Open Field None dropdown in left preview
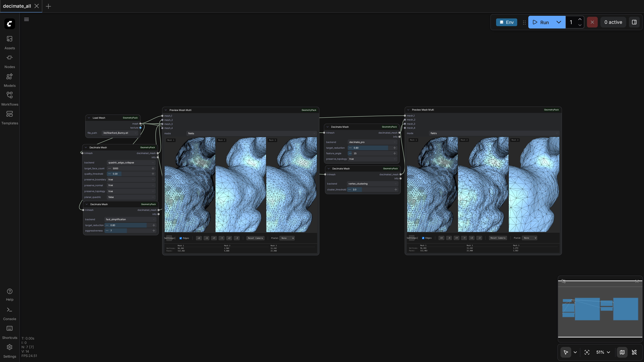Viewport: 644px width, 362px height. pos(287,238)
